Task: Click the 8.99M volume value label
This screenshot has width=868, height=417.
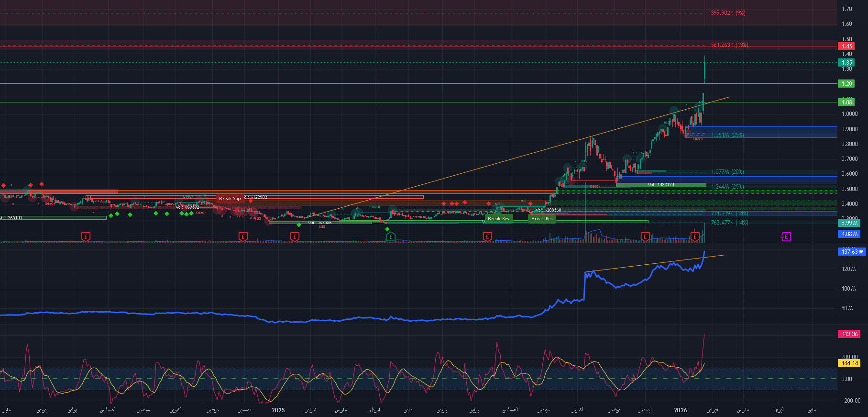Action: pos(849,223)
